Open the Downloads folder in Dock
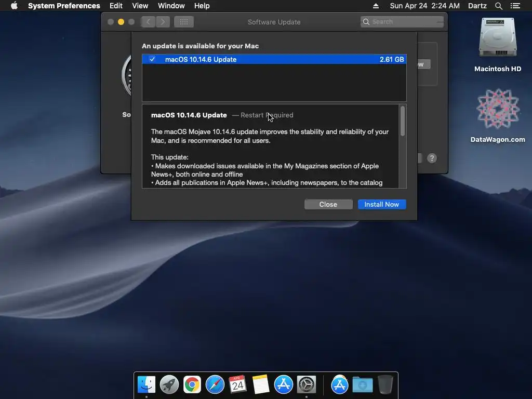The height and width of the screenshot is (399, 532). coord(362,385)
